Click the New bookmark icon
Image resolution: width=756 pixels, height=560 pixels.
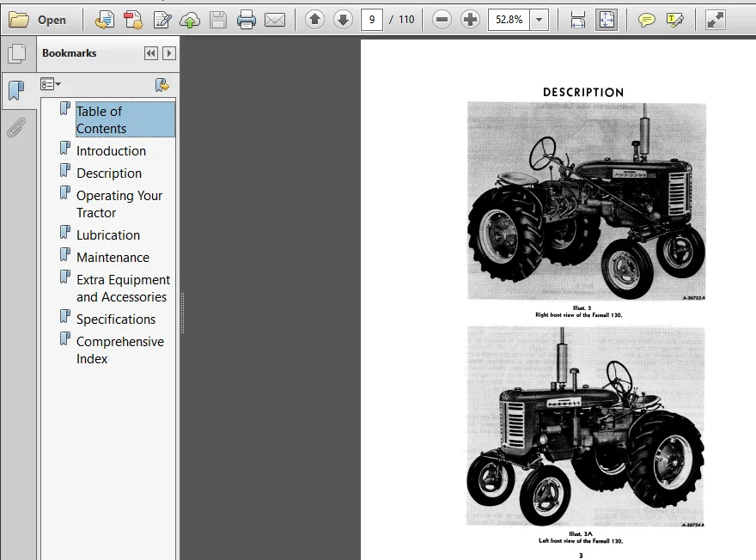[x=162, y=85]
